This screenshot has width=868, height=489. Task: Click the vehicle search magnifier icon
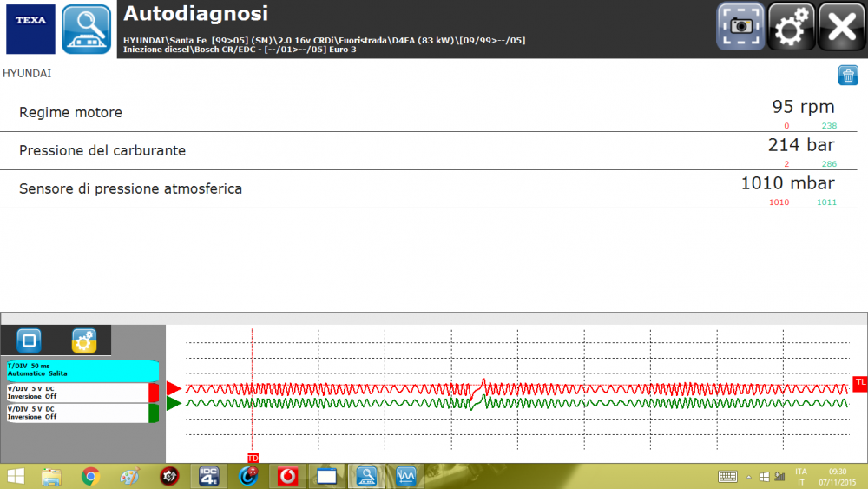coord(86,30)
